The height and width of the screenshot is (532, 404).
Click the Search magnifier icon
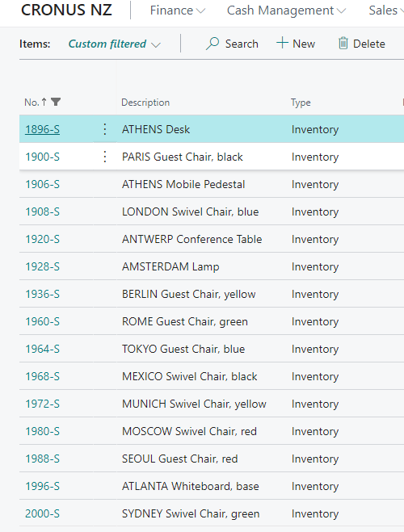pos(213,44)
